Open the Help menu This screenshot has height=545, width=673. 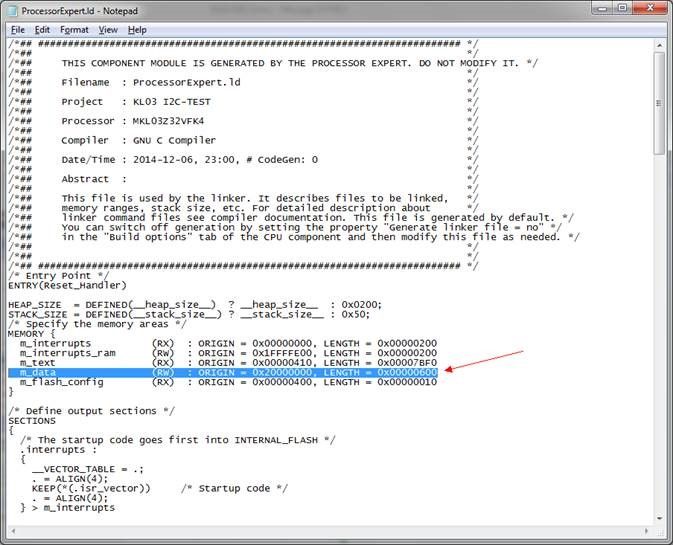pos(137,30)
